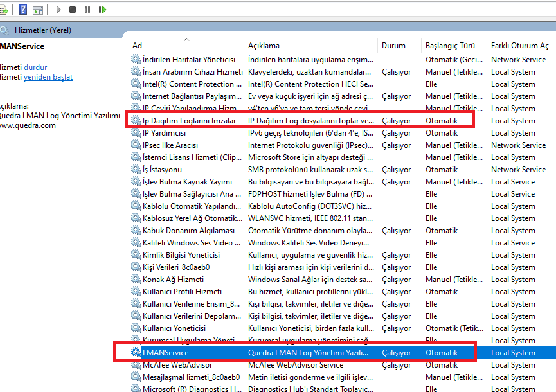This screenshot has width=556, height=392.
Task: Click the gear icon beside IP Yardımcısı
Action: pyautogui.click(x=136, y=133)
